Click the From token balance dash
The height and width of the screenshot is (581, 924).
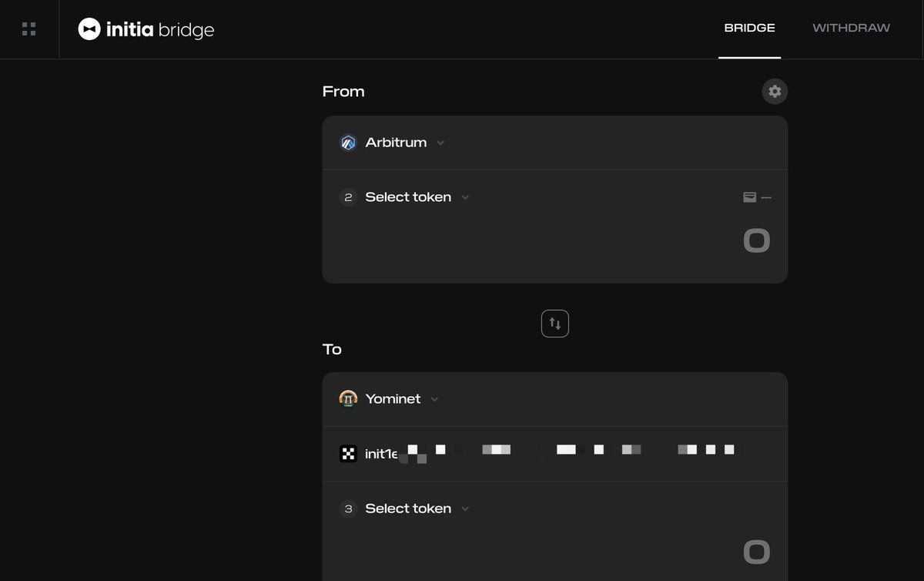(766, 197)
